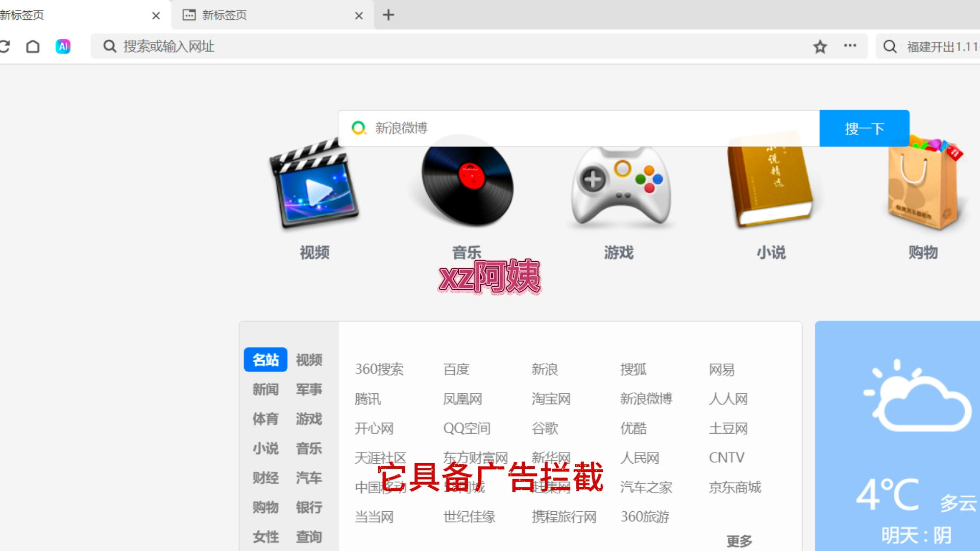Open the 淘宝网 link
The image size is (980, 551).
(551, 398)
